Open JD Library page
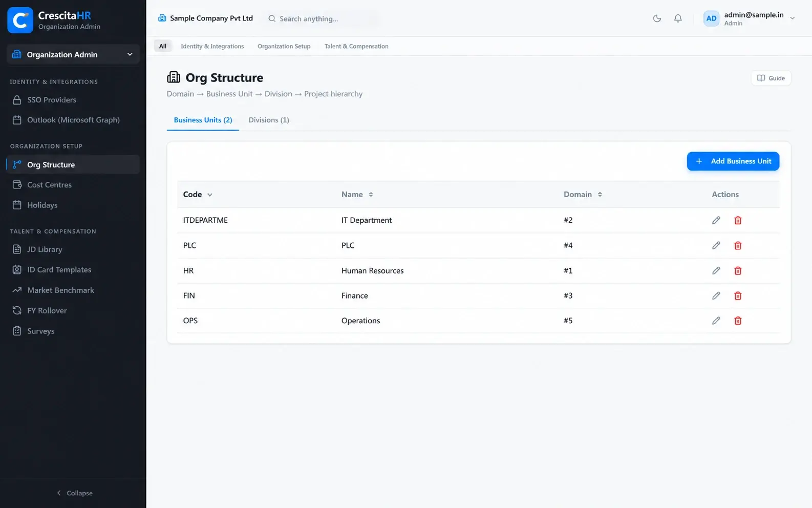812x508 pixels. coord(73,249)
